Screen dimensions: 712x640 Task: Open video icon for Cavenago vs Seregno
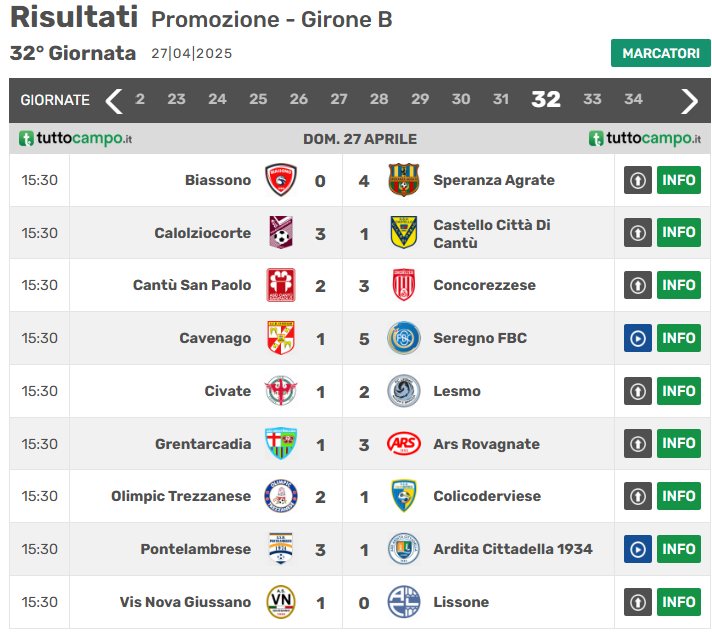pos(638,338)
